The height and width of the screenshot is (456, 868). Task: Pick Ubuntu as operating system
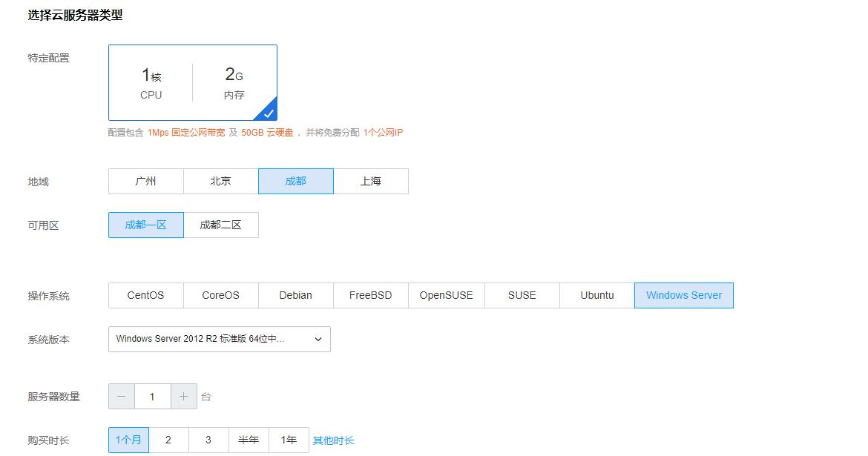point(596,295)
